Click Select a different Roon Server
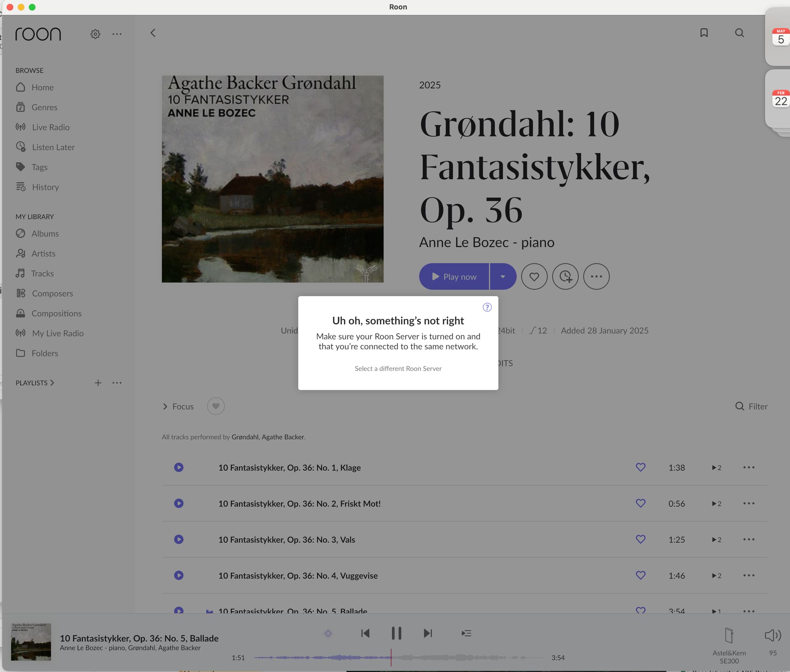Viewport: 790px width, 672px height. [x=398, y=368]
